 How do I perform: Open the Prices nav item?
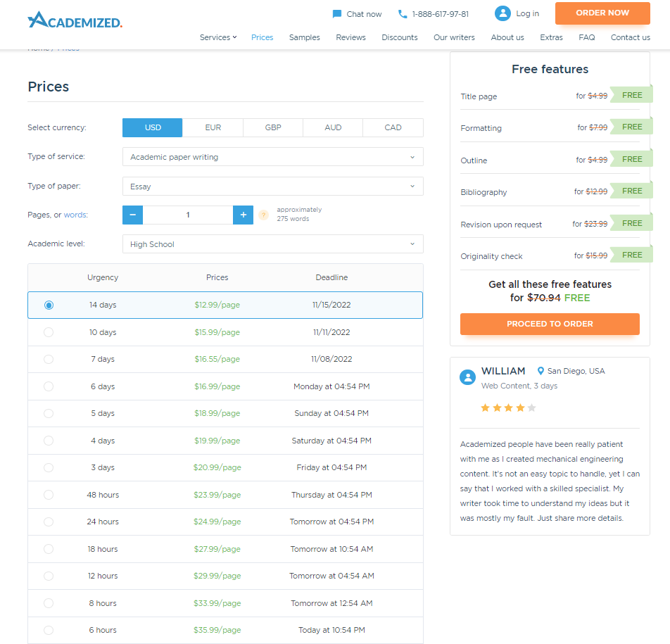[x=262, y=37]
